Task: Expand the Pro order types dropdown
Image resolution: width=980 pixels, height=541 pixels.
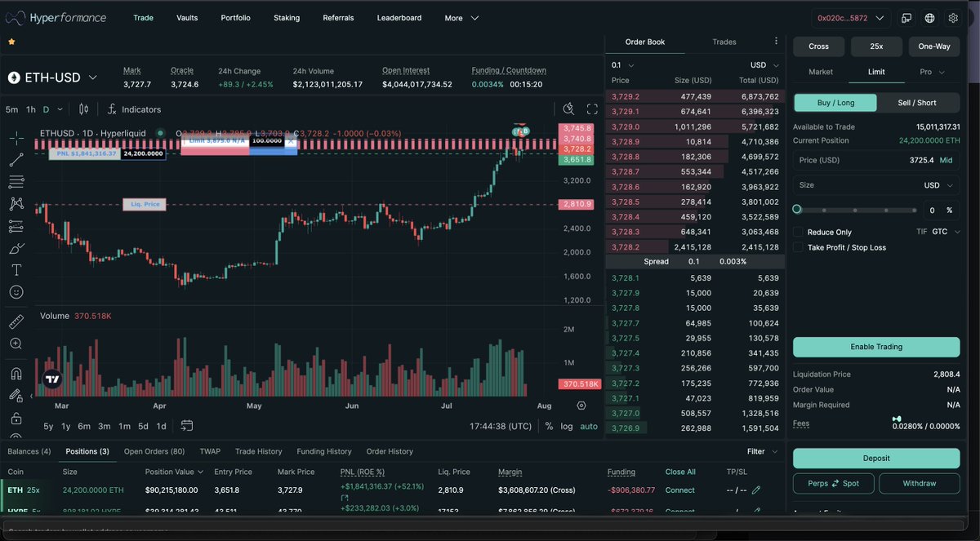Action: 932,72
